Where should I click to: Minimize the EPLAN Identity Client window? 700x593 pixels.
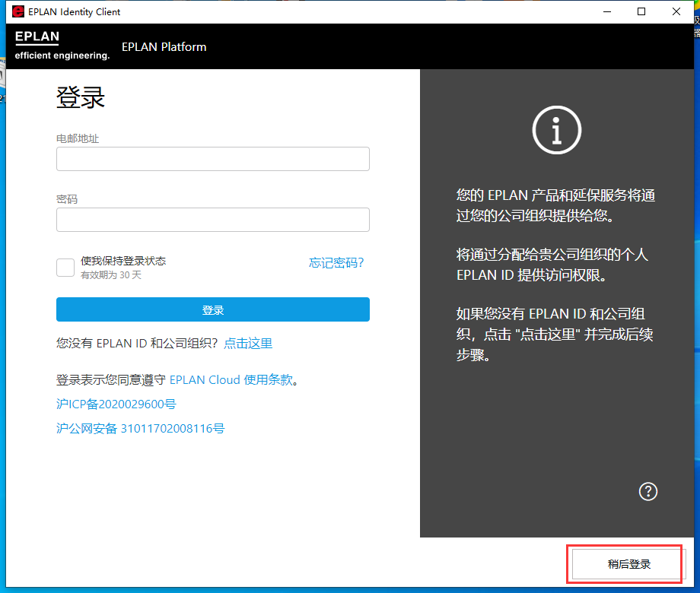point(606,11)
